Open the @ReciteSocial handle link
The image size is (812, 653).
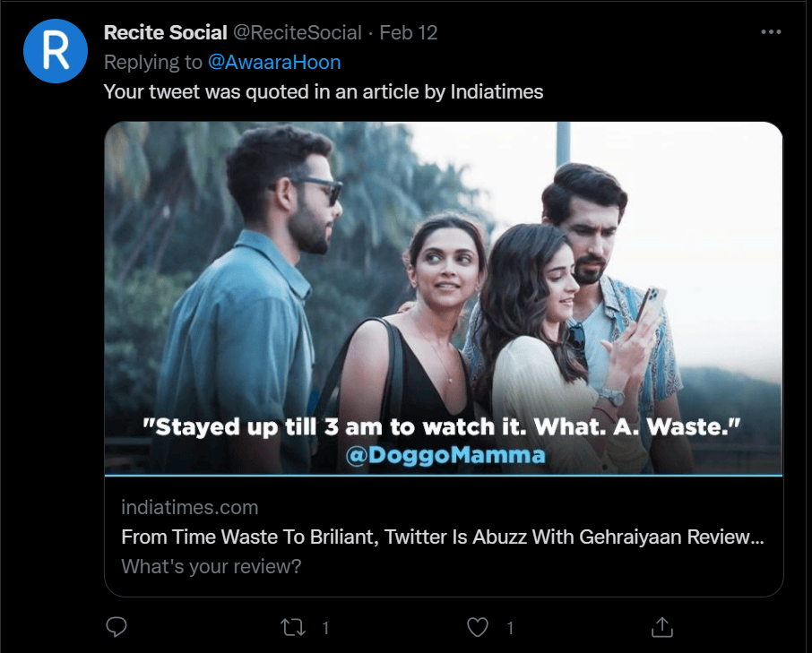click(x=298, y=33)
